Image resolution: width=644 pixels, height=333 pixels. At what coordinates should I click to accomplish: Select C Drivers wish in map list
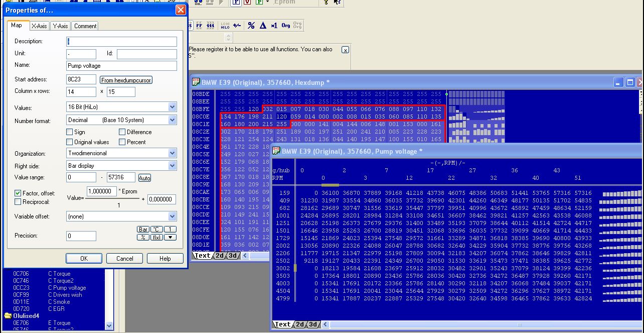pyautogui.click(x=65, y=295)
